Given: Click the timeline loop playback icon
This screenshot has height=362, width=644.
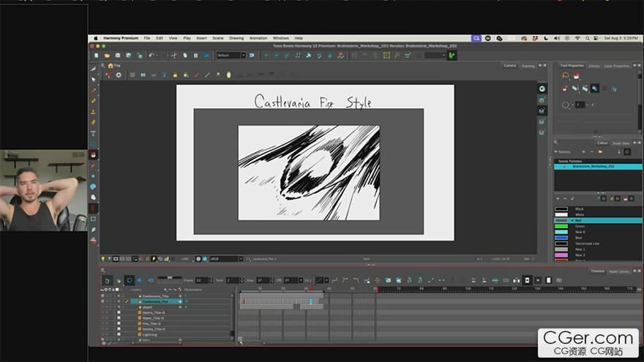Looking at the screenshot, I should (130, 280).
